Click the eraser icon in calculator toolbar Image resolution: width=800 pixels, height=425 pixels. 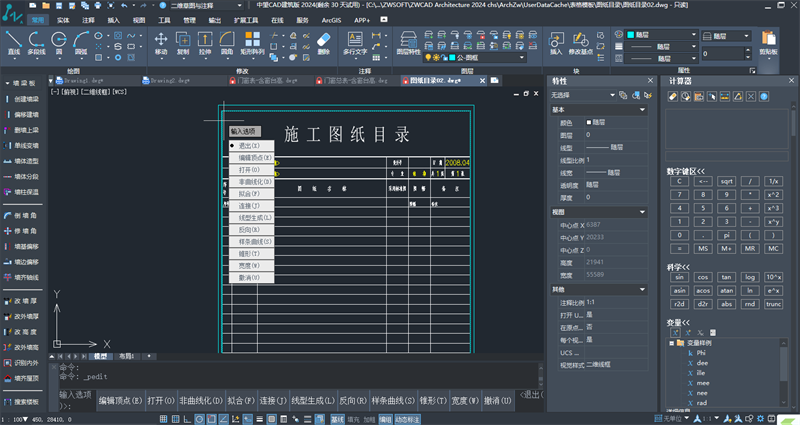[673, 96]
